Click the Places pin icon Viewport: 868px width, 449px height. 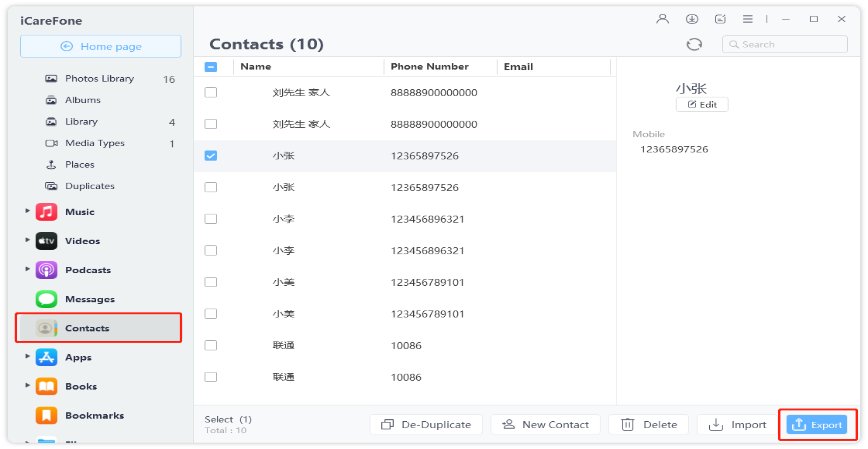coord(51,164)
